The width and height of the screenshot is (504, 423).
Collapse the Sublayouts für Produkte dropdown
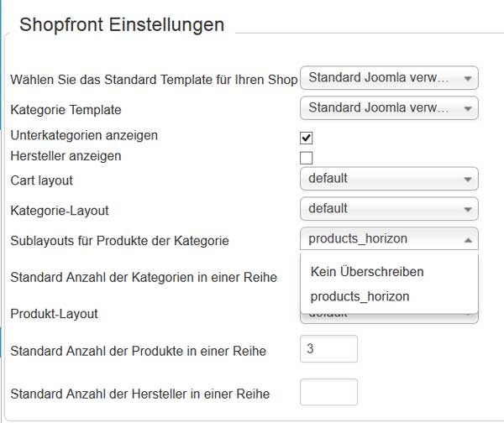coord(388,239)
